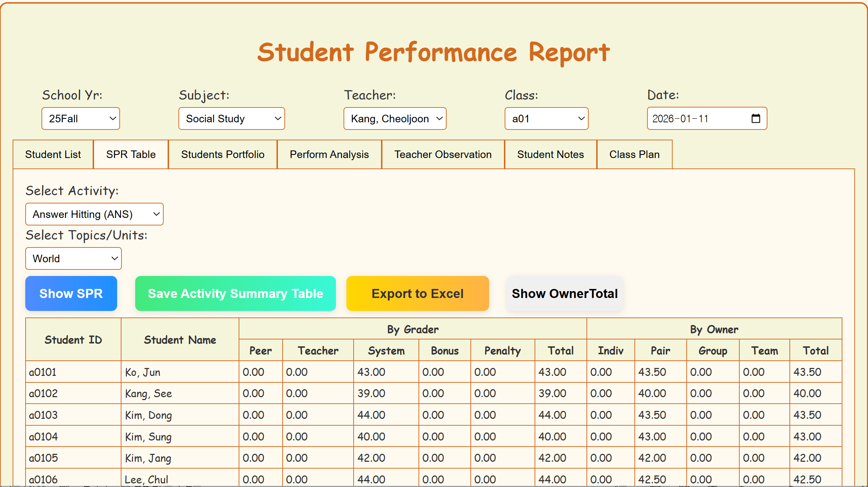The width and height of the screenshot is (868, 487).
Task: Open the Select Activity dropdown
Action: [x=94, y=214]
